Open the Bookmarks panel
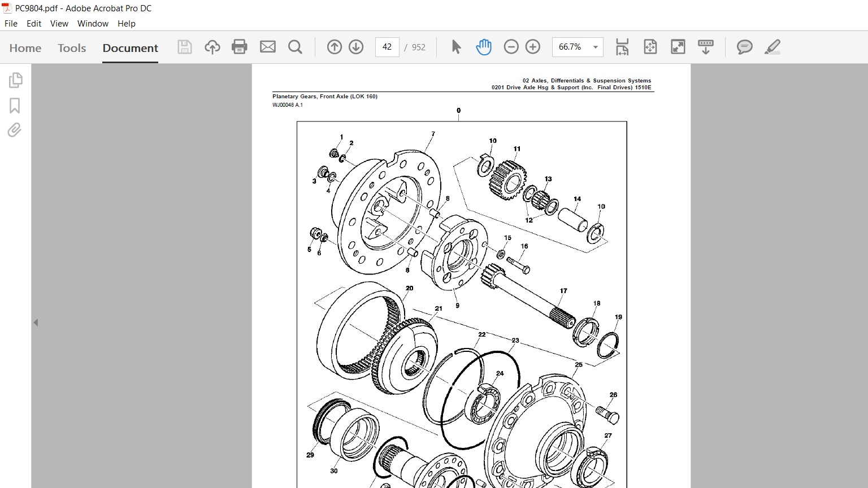868x488 pixels. coord(15,106)
